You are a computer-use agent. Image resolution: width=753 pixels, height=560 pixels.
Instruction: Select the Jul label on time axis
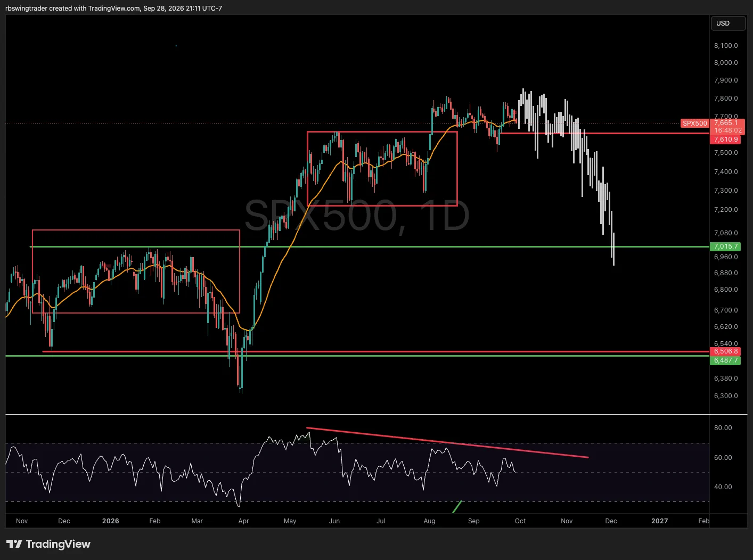(381, 521)
